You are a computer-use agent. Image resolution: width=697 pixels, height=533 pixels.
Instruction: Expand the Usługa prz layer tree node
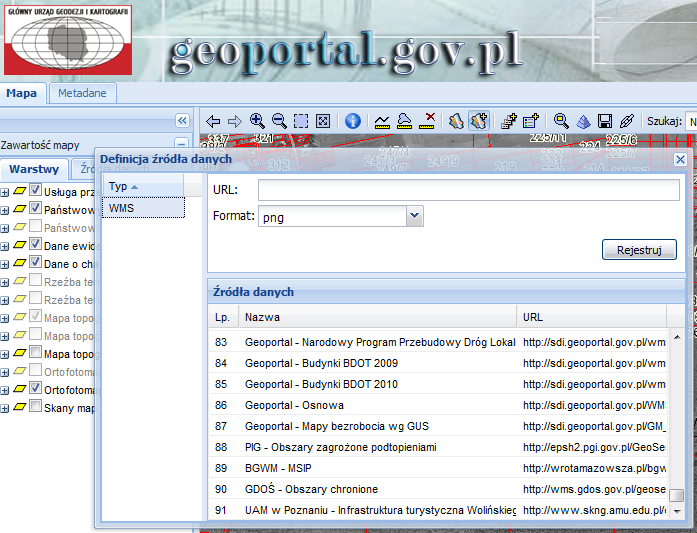point(5,193)
